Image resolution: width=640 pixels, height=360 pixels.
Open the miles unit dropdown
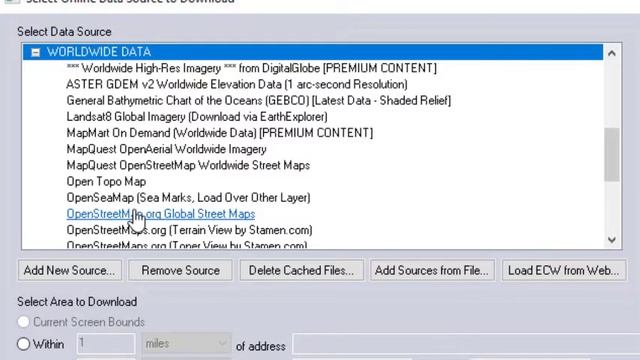coord(187,344)
